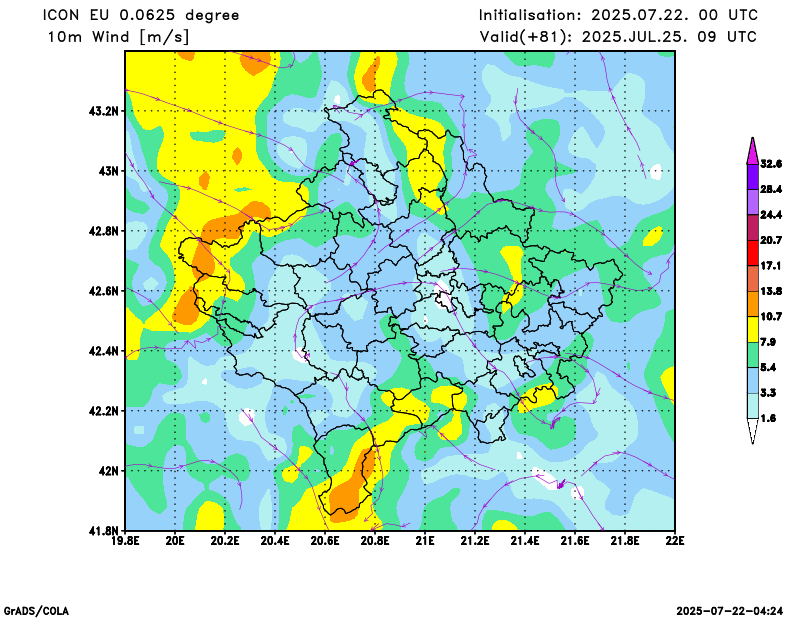This screenshot has width=800, height=618.
Task: Click the light purple 24.4–28.4 legend swatch
Action: coord(753,202)
